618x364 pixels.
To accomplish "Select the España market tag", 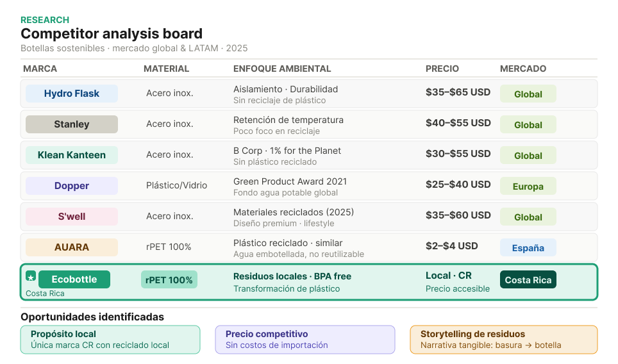I will point(528,248).
